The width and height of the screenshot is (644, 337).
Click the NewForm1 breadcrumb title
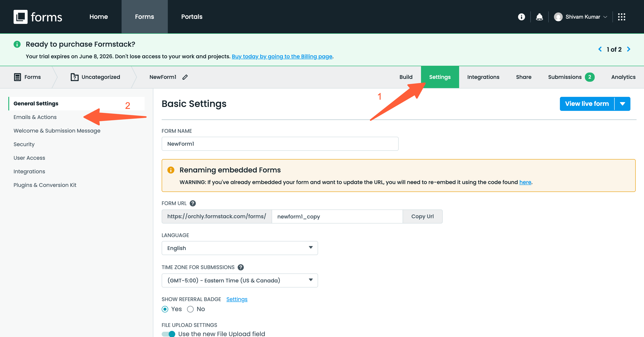coord(163,77)
